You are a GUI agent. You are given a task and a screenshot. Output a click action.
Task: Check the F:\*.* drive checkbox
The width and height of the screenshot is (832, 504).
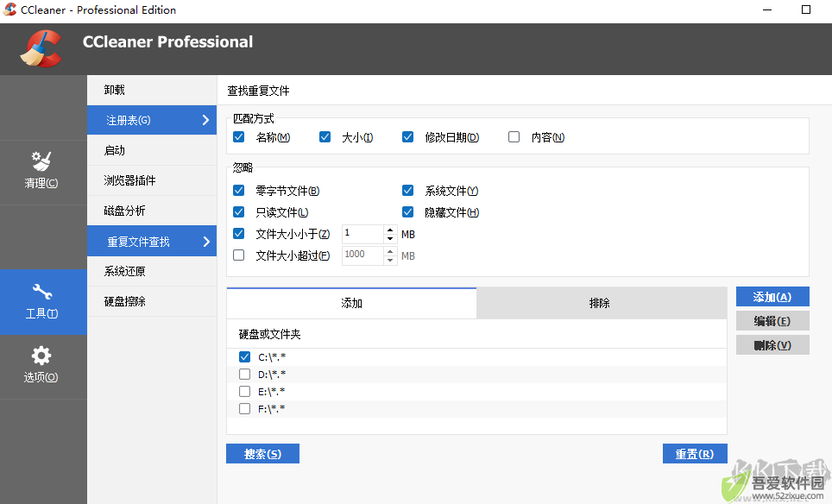244,408
